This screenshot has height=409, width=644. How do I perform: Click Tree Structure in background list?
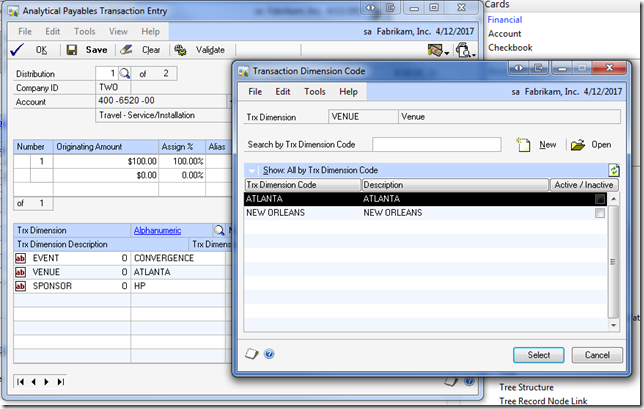(526, 387)
